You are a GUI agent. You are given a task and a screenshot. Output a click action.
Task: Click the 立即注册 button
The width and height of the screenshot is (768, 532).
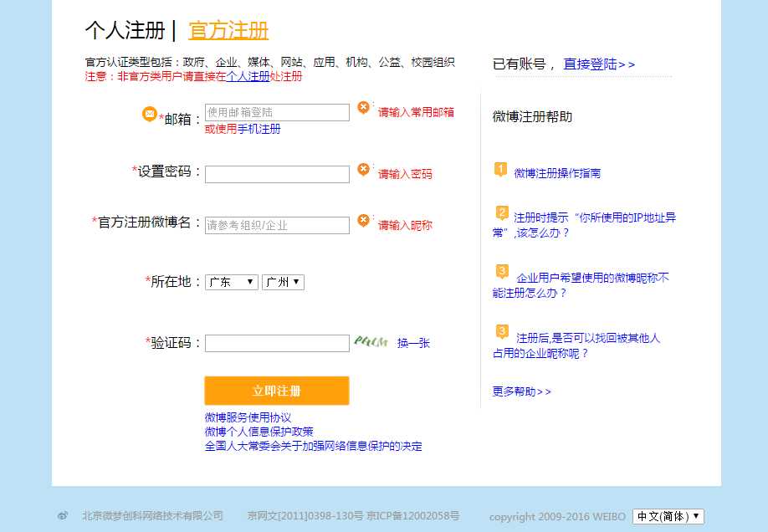pos(277,391)
